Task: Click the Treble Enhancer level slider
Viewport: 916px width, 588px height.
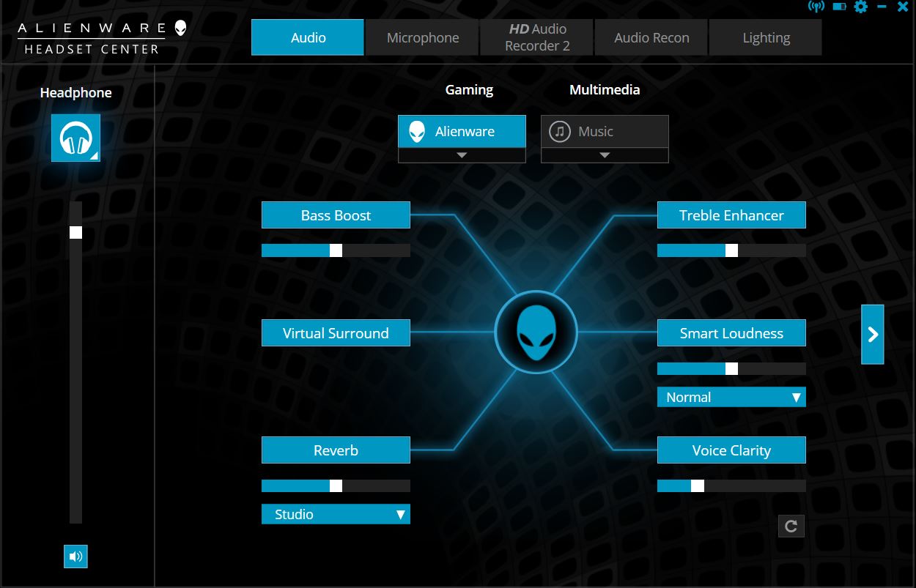Action: point(731,250)
